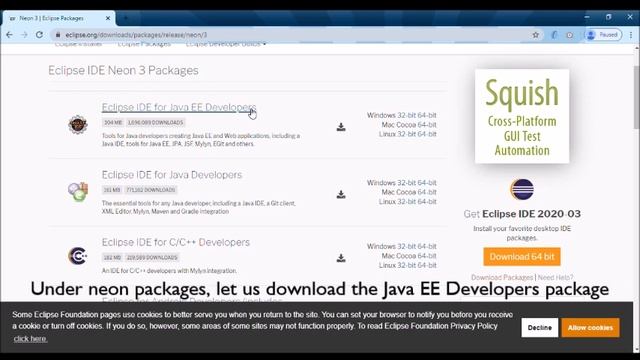Select Linux 64-bit for Java Developers
Image resolution: width=640 pixels, height=360 pixels.
coord(427,202)
